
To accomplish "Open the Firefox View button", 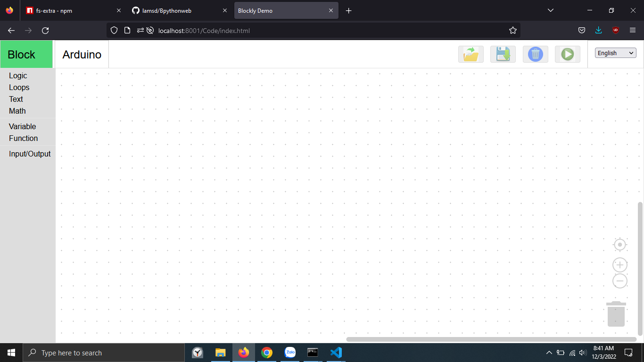I will point(9,10).
